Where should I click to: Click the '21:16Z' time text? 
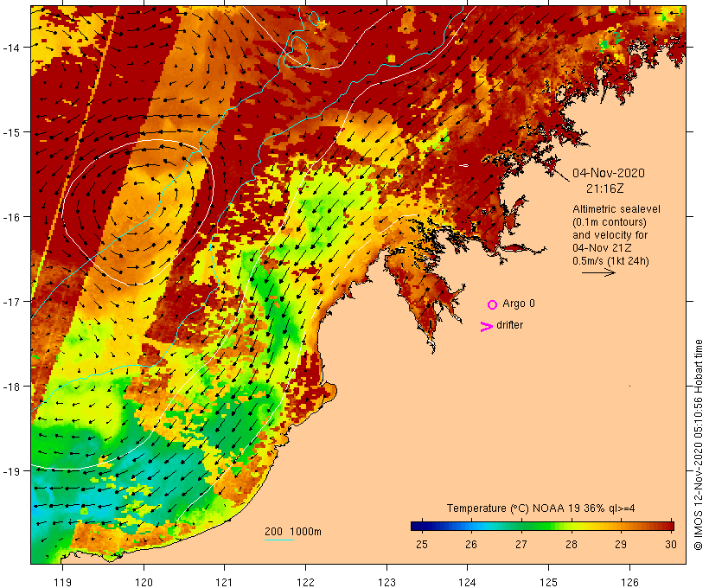[605, 189]
